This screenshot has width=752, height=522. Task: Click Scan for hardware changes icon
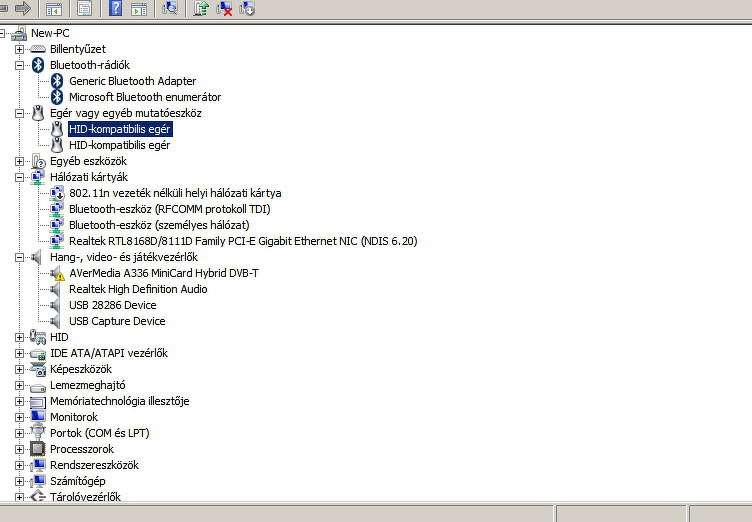pyautogui.click(x=170, y=8)
